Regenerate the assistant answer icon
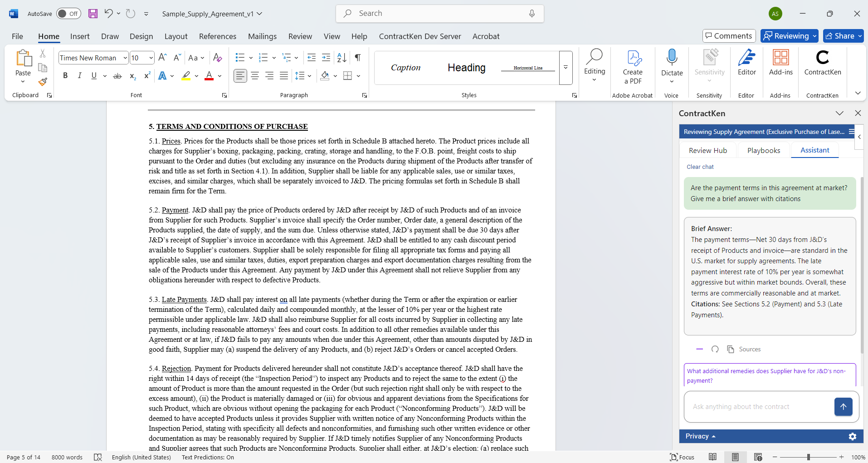 (715, 349)
